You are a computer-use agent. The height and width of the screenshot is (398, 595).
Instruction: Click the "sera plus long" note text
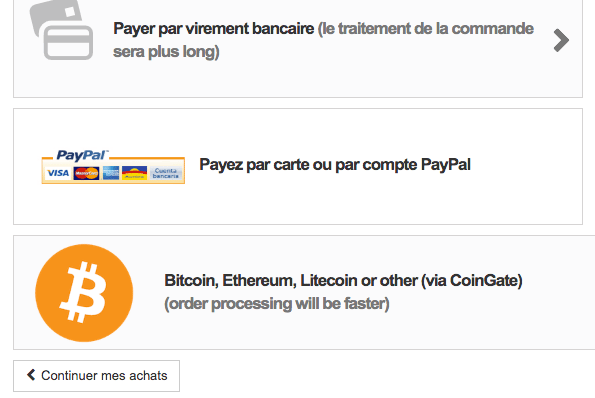[x=166, y=52]
